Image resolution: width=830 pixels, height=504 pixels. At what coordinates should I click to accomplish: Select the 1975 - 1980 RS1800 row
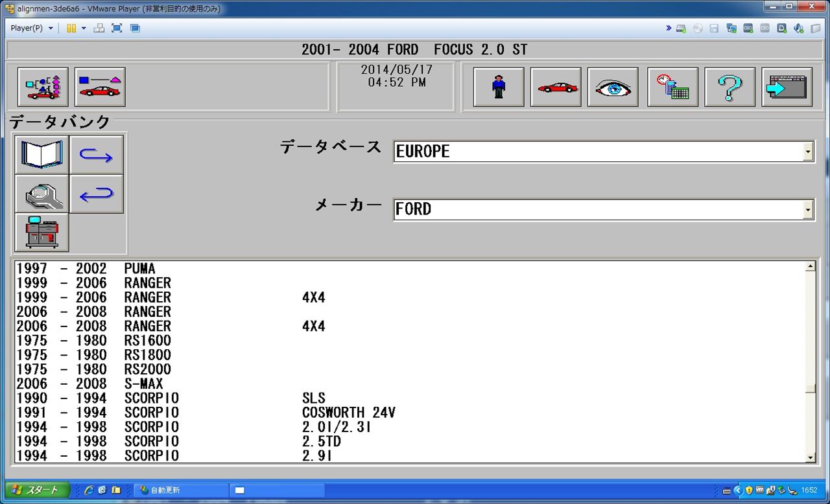409,355
